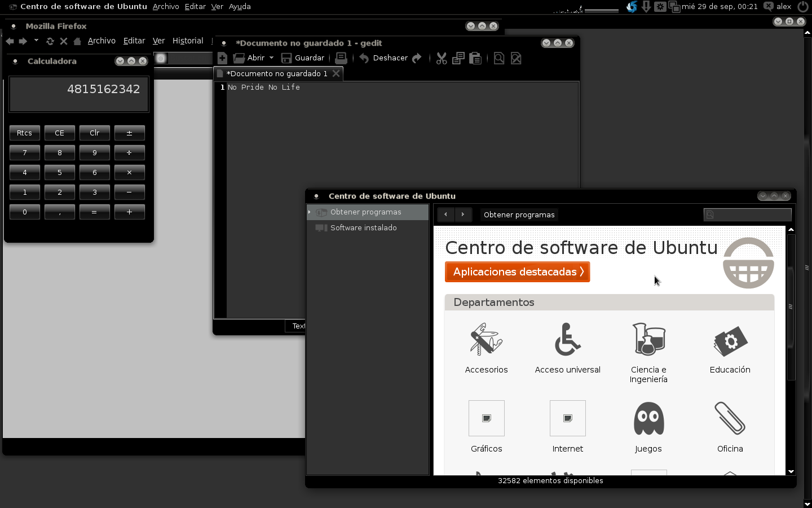Select the Documento no guardado 1 tab
Screen dimensions: 812x508
coord(277,74)
